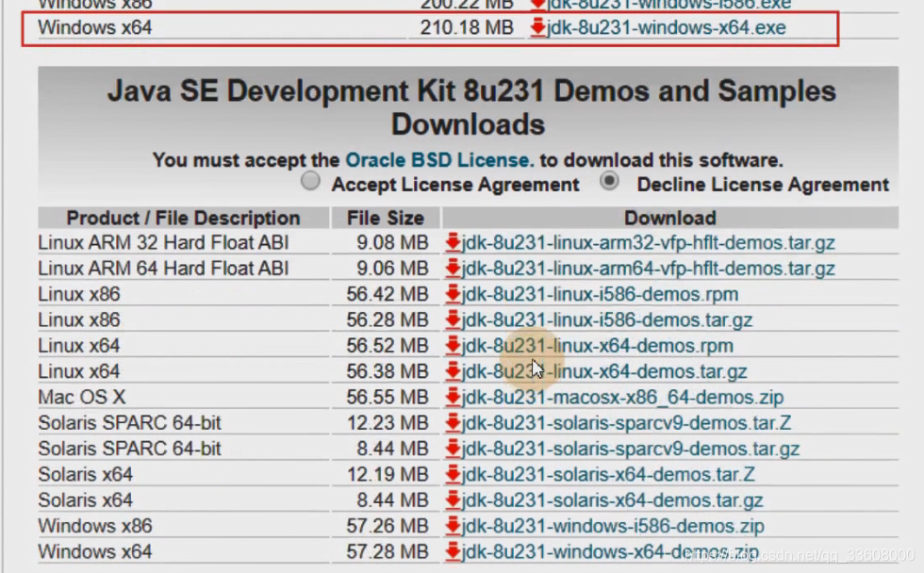Download jdk-8u231-macosx-x86_64-demos.zip
This screenshot has width=924, height=573.
623,397
